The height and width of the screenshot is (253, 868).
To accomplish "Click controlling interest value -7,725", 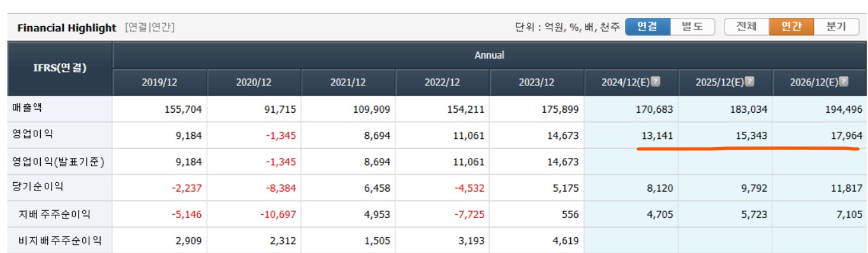I will [469, 215].
